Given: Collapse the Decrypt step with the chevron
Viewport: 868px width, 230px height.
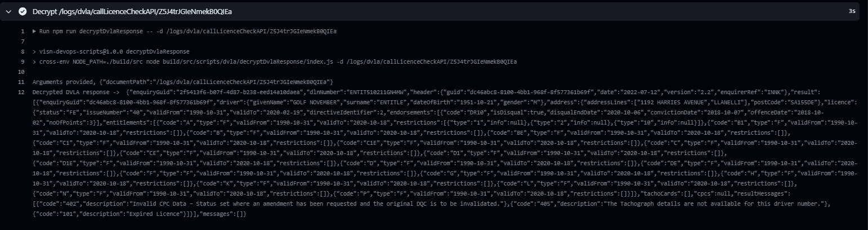Looking at the screenshot, I should 8,11.
